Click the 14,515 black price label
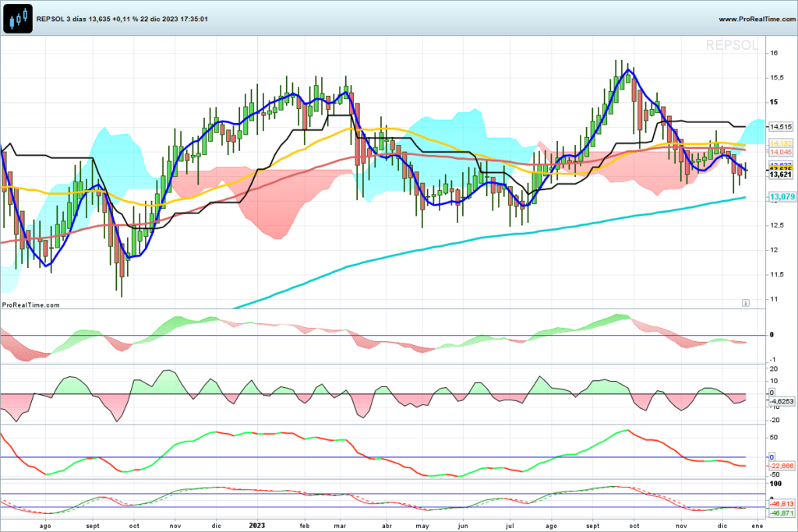This screenshot has width=798, height=532. point(781,127)
